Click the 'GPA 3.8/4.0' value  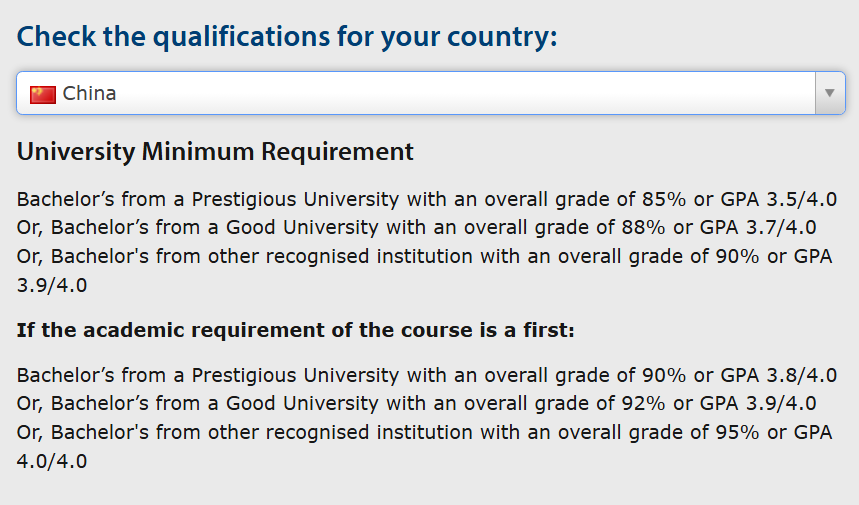click(778, 376)
